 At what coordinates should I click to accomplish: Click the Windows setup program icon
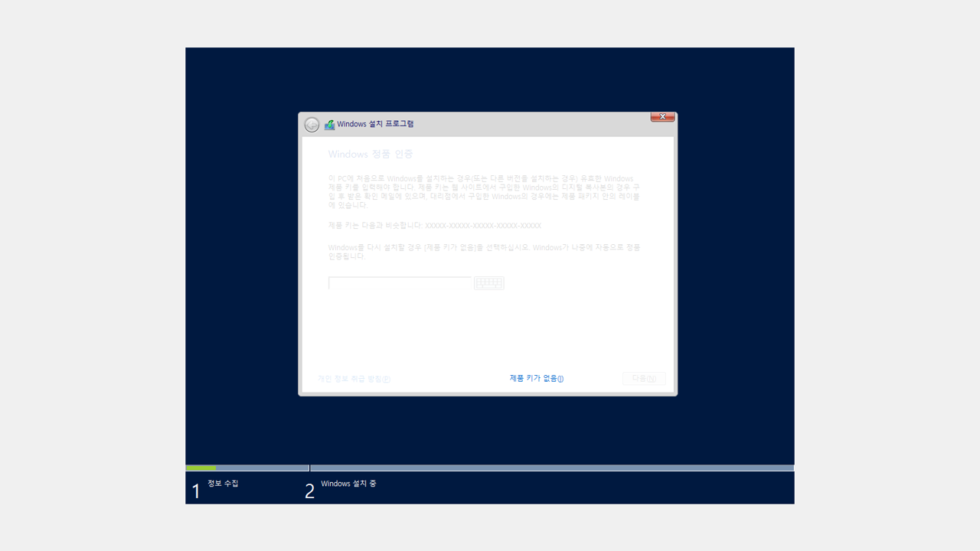pyautogui.click(x=329, y=125)
